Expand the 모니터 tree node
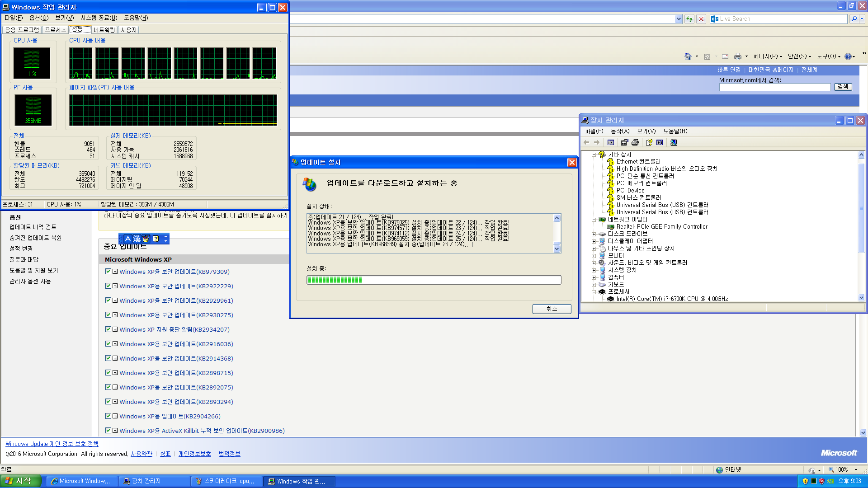 [x=594, y=256]
